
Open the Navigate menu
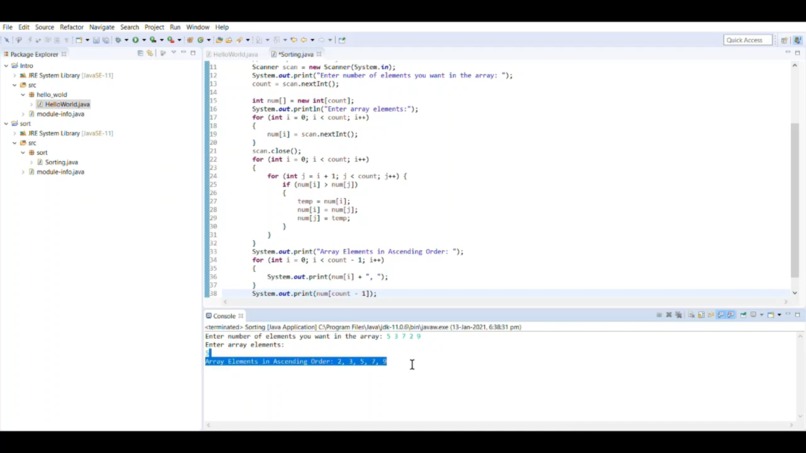[x=102, y=27]
